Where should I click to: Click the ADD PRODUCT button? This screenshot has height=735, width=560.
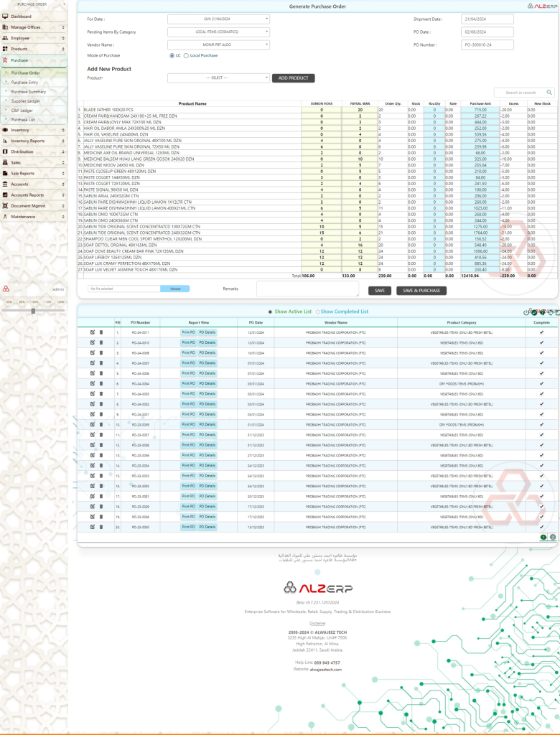pos(293,78)
